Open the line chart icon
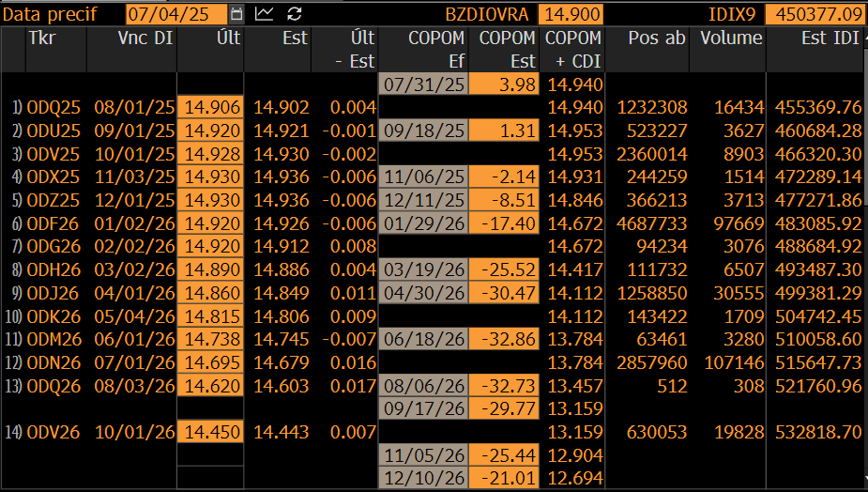This screenshot has height=492, width=868. click(x=264, y=14)
